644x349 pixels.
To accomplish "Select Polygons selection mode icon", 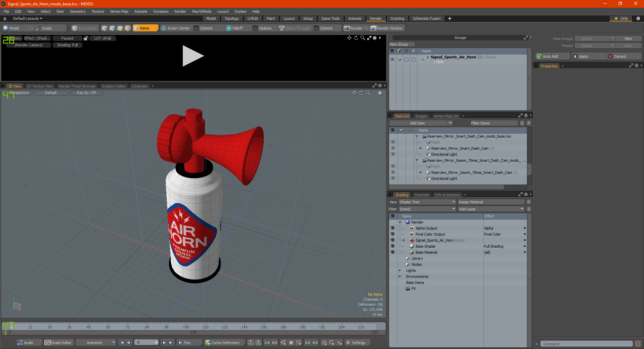I will 120,28.
